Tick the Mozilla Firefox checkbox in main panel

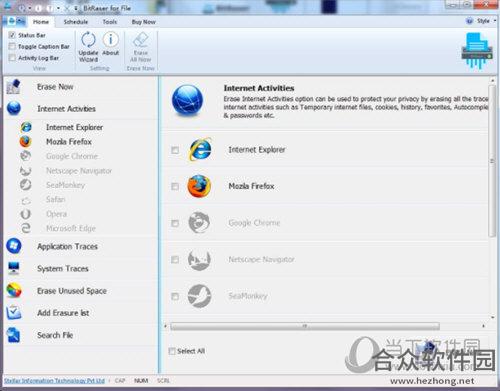coord(175,186)
